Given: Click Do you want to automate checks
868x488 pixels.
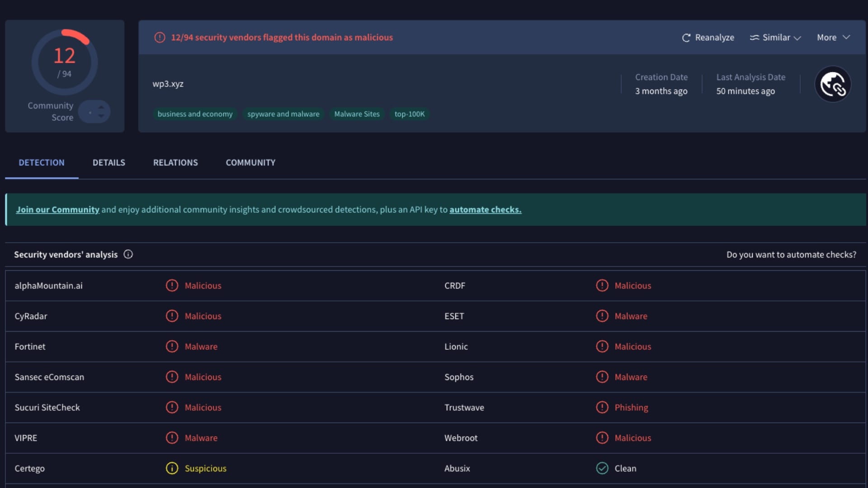Looking at the screenshot, I should click(x=791, y=255).
